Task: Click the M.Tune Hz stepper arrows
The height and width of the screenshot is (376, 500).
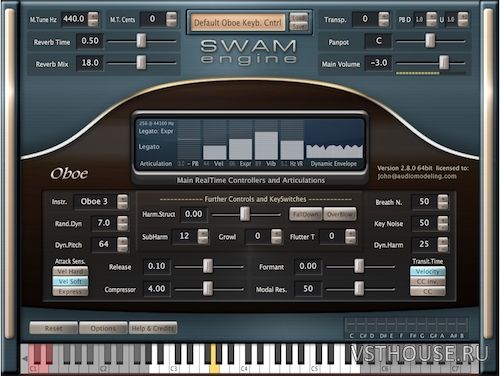Action: (x=93, y=19)
